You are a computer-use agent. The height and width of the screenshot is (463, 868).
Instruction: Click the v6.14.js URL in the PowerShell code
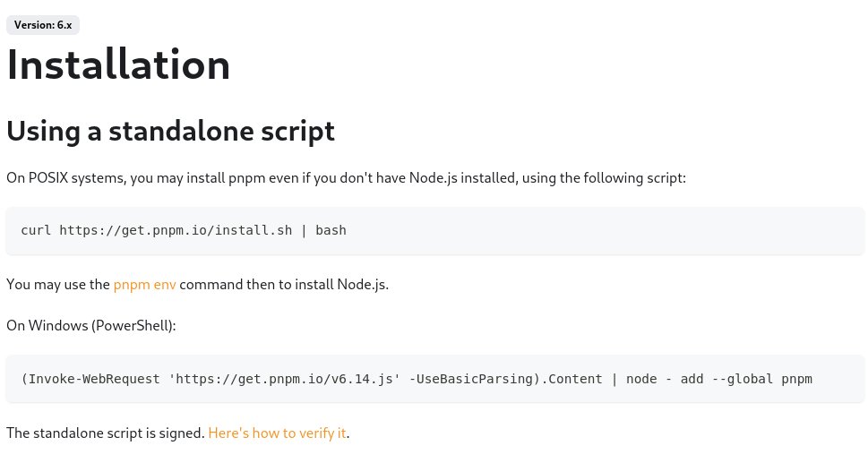click(x=284, y=379)
